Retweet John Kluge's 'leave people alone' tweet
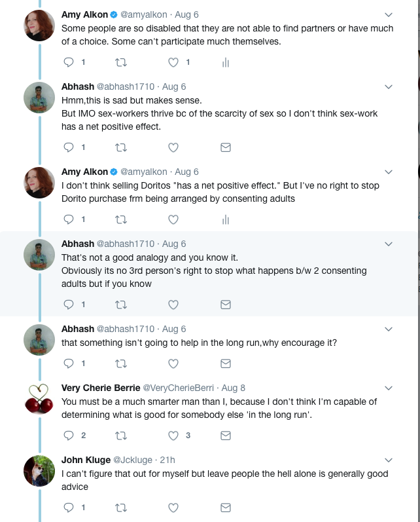The width and height of the screenshot is (420, 522). click(120, 508)
